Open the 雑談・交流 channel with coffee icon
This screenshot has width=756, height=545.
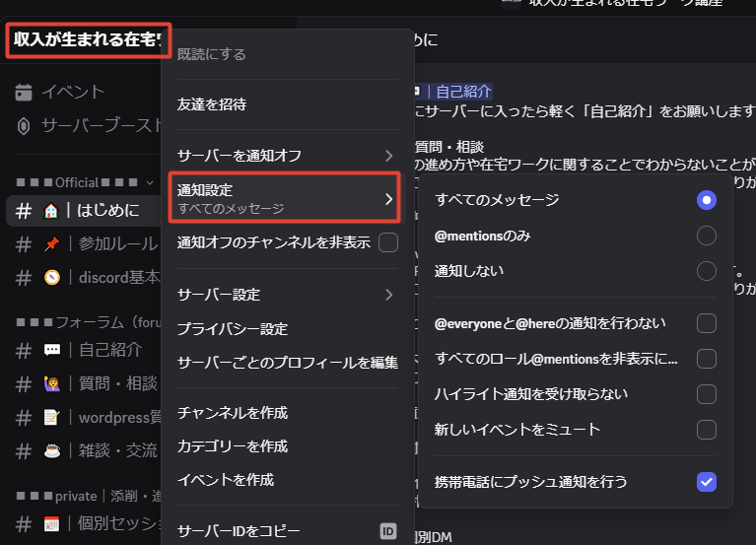pyautogui.click(x=99, y=450)
